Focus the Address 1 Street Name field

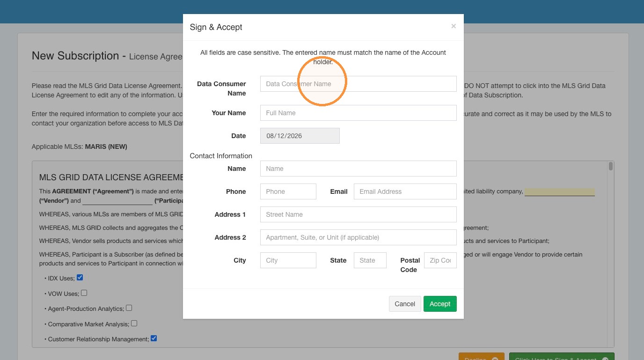pyautogui.click(x=358, y=214)
